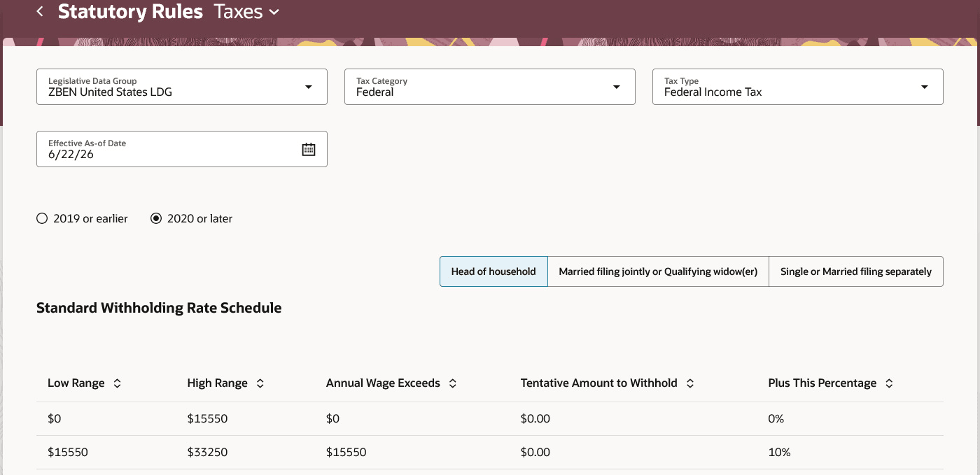Sort by the Plus This Percentage column
Viewport: 980px width, 475px height.
(x=889, y=383)
